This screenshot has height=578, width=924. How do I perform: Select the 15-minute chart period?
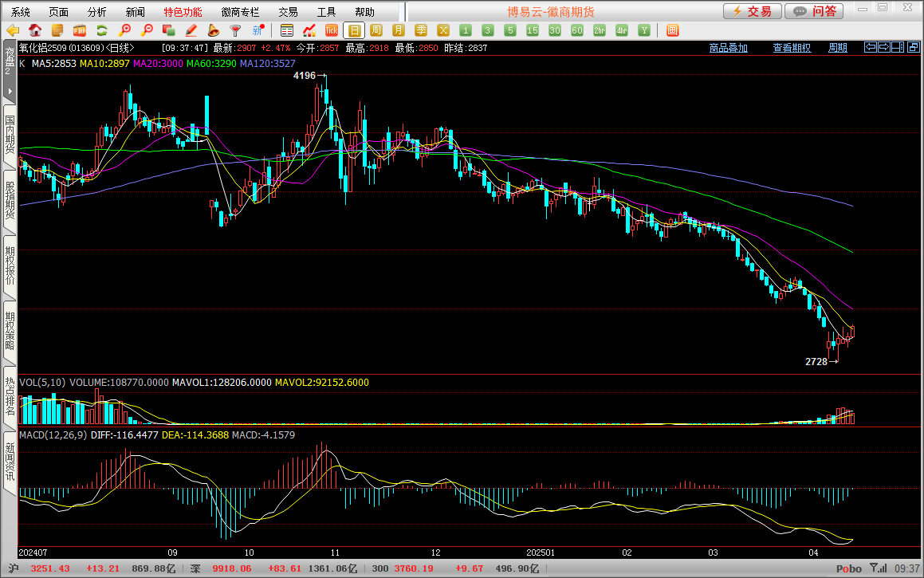click(x=533, y=30)
